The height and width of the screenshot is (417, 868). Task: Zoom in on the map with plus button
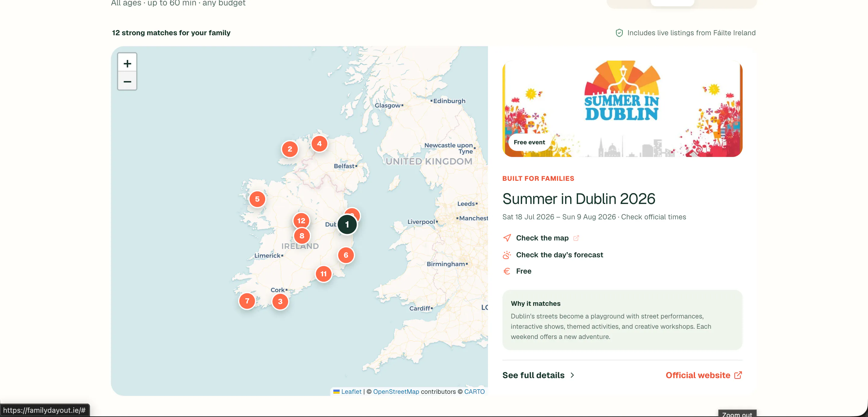click(x=127, y=63)
